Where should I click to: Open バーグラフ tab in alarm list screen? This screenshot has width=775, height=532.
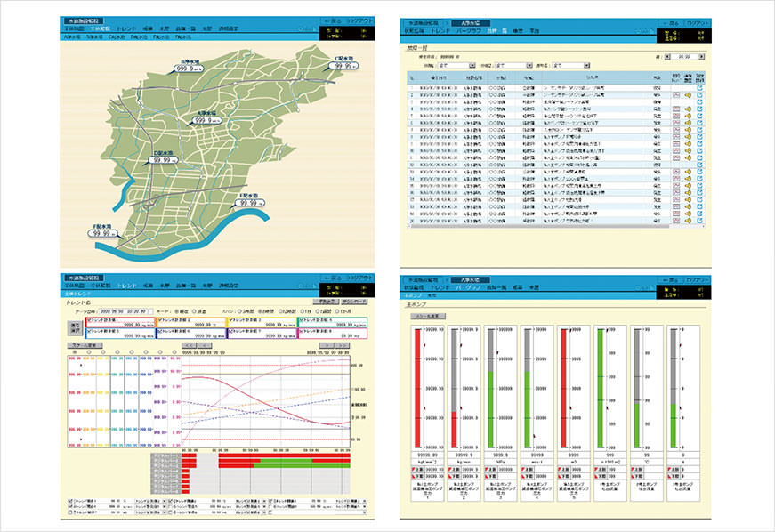coord(469,30)
